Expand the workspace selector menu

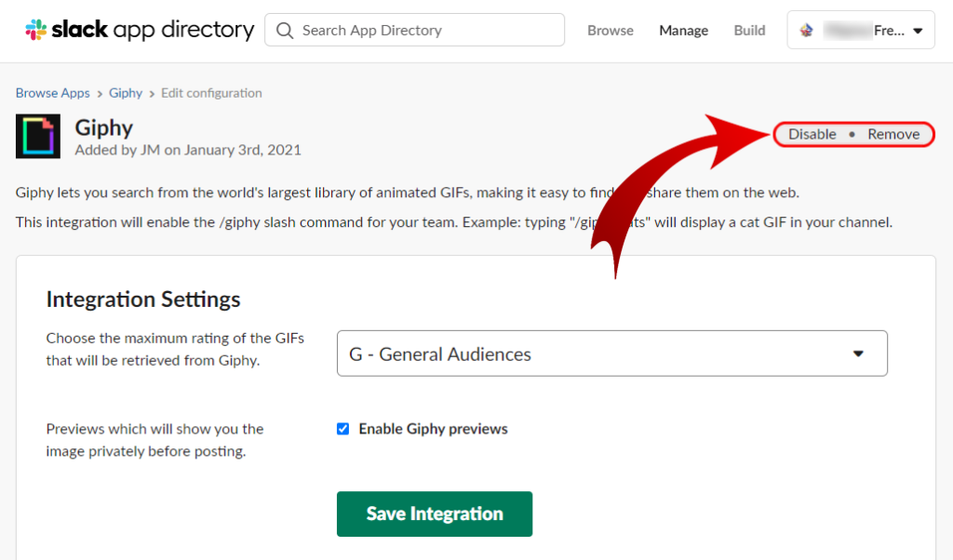click(860, 29)
